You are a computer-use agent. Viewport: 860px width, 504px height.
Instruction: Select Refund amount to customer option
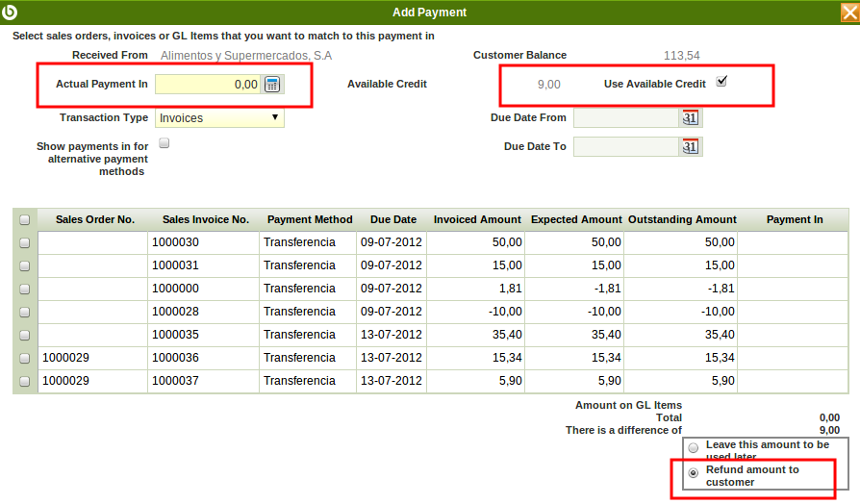click(x=694, y=473)
